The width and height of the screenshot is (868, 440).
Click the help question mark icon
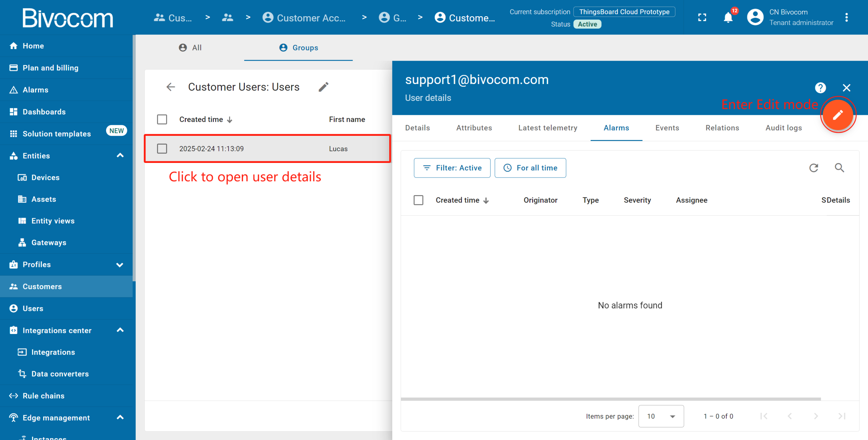[820, 88]
